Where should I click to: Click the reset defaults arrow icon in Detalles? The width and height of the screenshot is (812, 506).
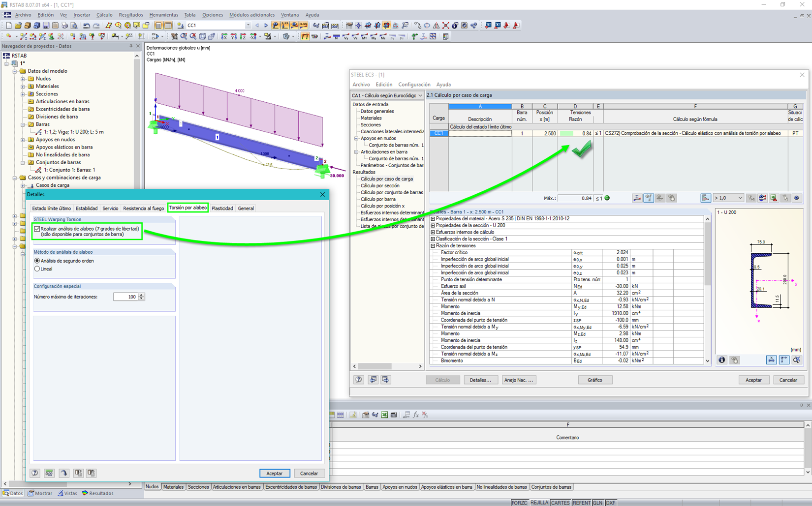point(64,473)
